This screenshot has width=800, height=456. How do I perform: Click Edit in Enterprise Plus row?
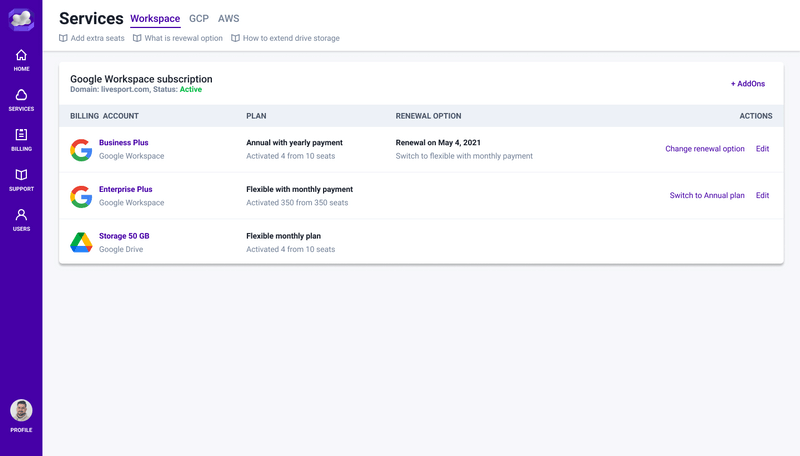coord(762,195)
